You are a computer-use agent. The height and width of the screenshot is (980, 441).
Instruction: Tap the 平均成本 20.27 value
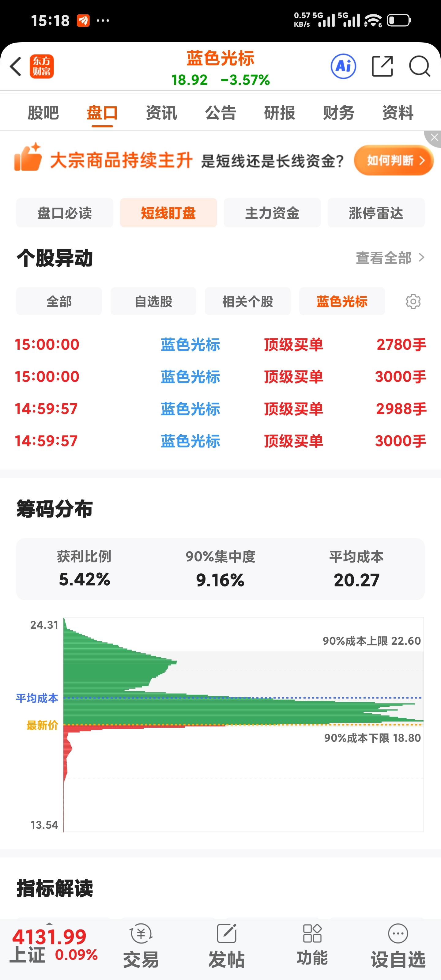(356, 580)
